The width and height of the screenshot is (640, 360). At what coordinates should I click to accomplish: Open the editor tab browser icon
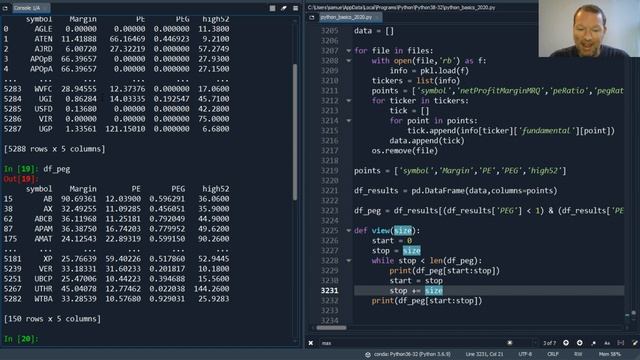point(312,18)
